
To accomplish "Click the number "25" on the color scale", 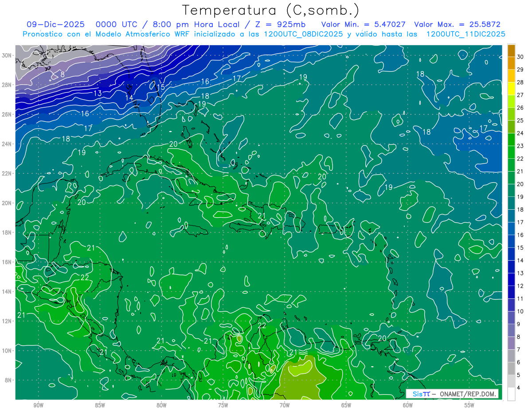I will pyautogui.click(x=520, y=121).
